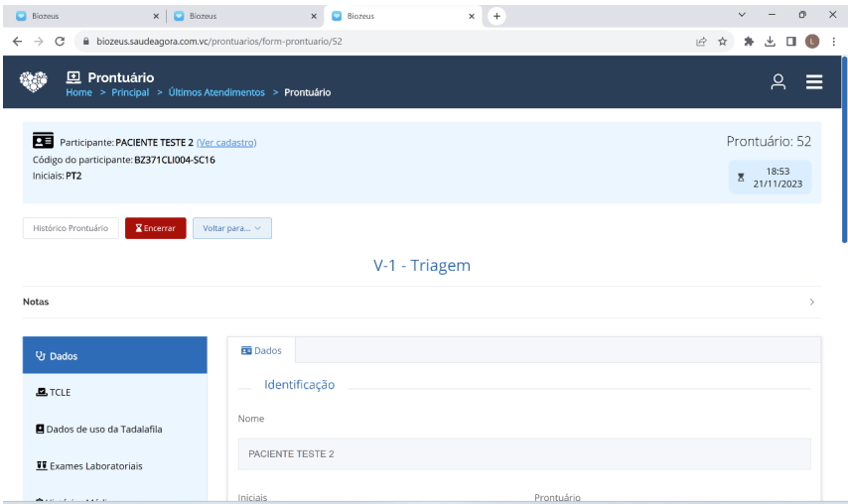Click the red Encerrar button

155,228
